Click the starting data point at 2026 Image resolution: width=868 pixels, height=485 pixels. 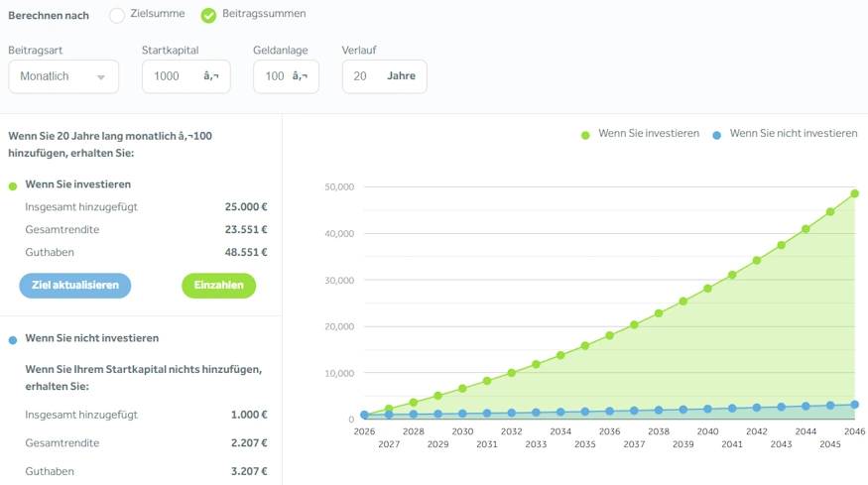(364, 415)
